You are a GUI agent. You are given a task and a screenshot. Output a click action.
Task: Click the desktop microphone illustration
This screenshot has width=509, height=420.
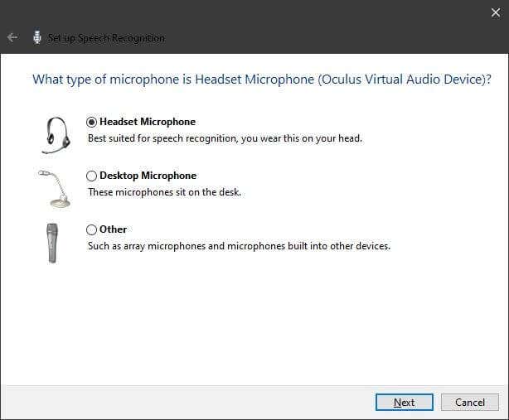coord(54,189)
